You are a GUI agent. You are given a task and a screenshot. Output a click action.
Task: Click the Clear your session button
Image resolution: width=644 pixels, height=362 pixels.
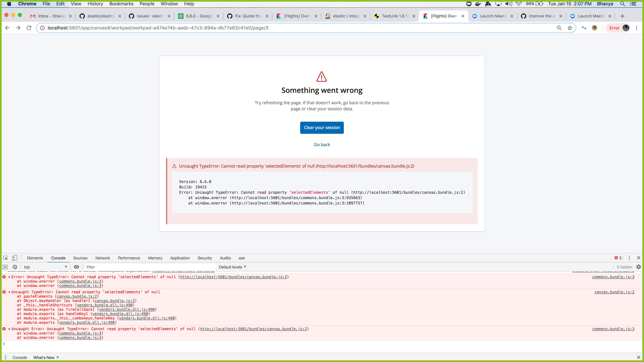pyautogui.click(x=322, y=128)
